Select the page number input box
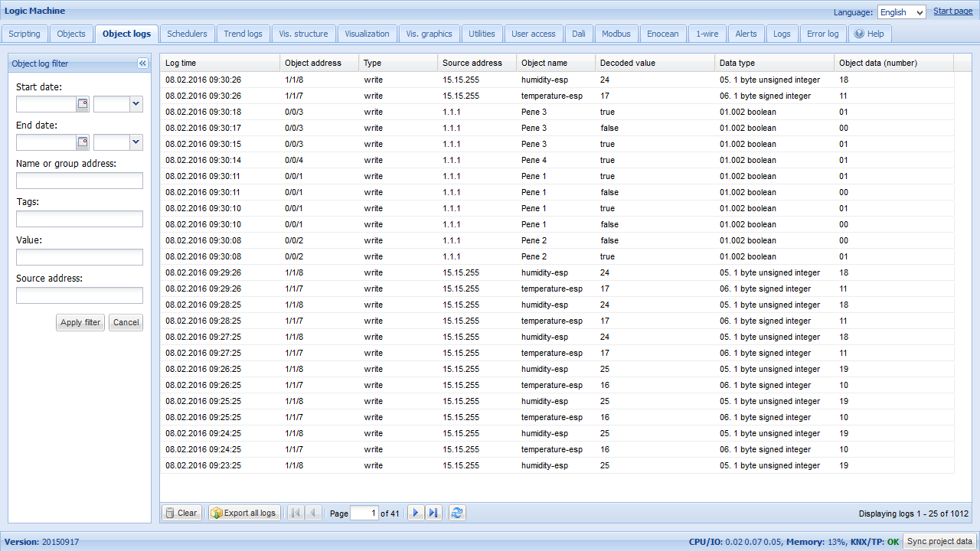 click(364, 513)
